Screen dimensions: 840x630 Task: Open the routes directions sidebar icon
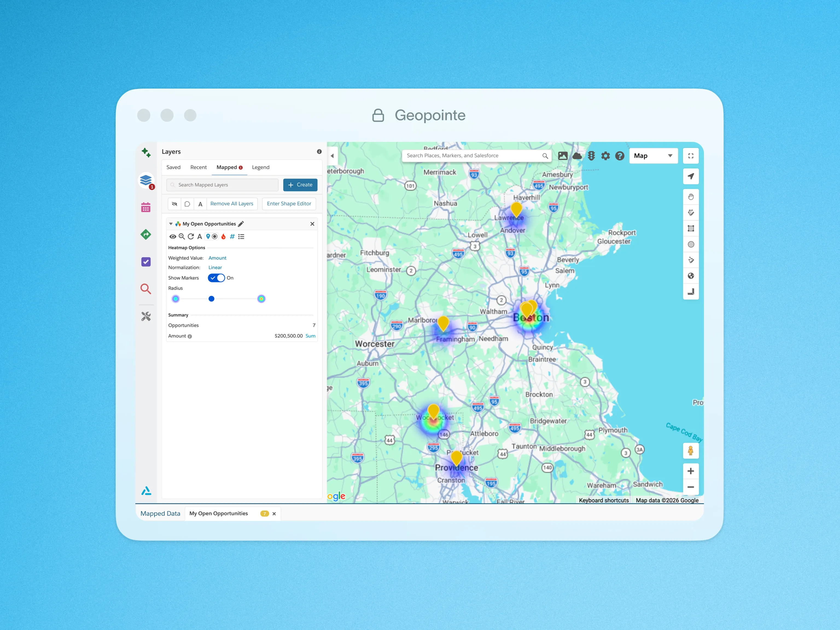pos(146,235)
